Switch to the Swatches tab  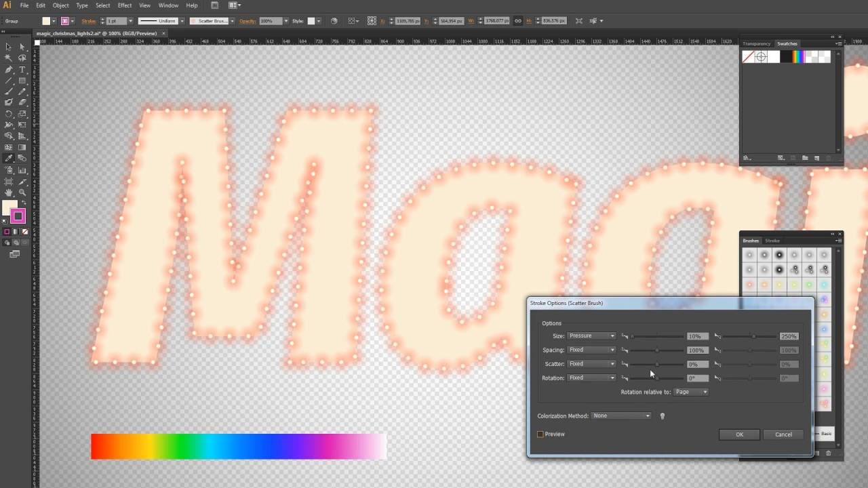click(x=787, y=44)
